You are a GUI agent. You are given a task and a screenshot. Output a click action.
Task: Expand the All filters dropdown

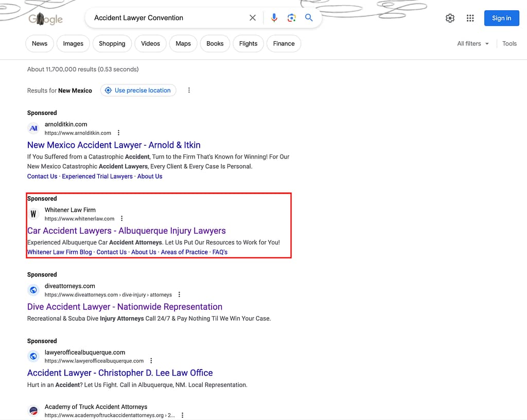[473, 44]
